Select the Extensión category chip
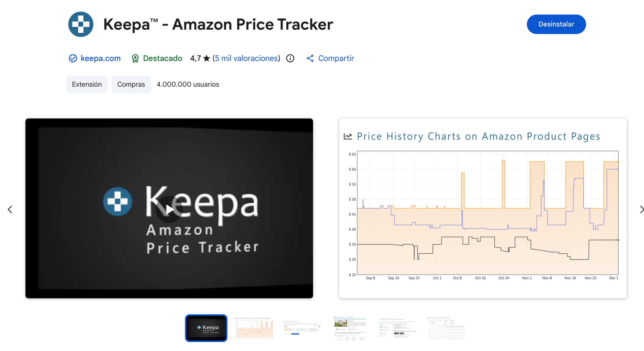This screenshot has width=644, height=351. tap(87, 84)
